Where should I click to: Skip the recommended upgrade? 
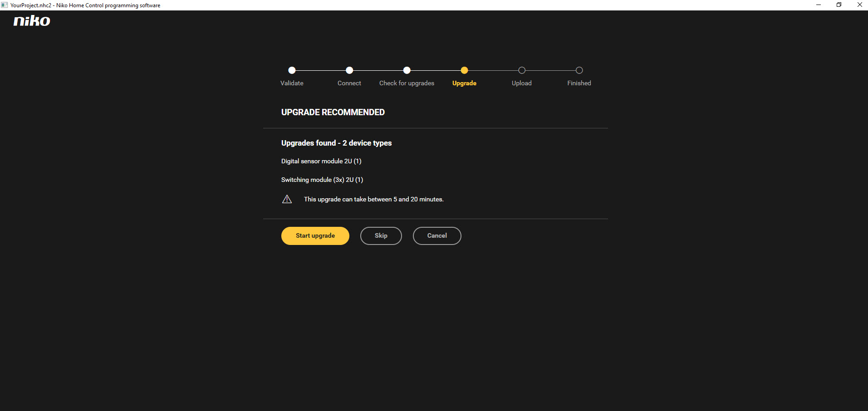381,236
